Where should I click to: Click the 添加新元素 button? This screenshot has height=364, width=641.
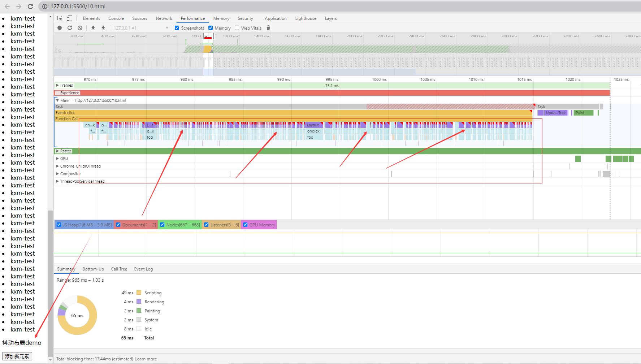tap(17, 356)
